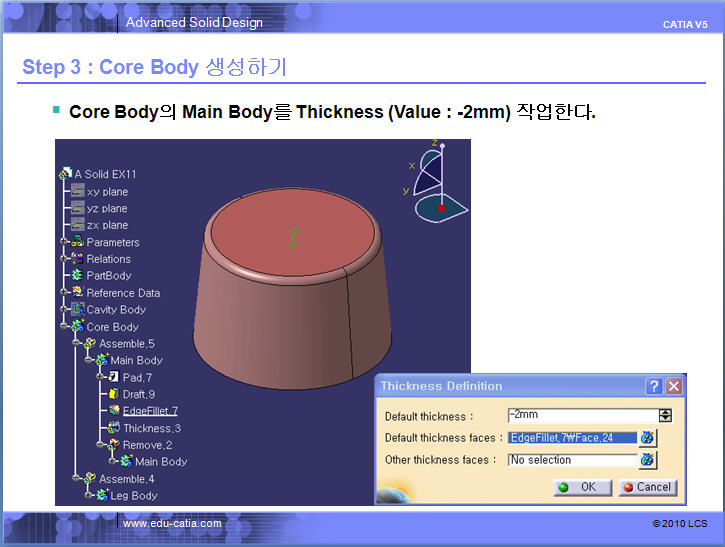Select Leg Body under Assemble.4
The width and height of the screenshot is (725, 547).
132,495
